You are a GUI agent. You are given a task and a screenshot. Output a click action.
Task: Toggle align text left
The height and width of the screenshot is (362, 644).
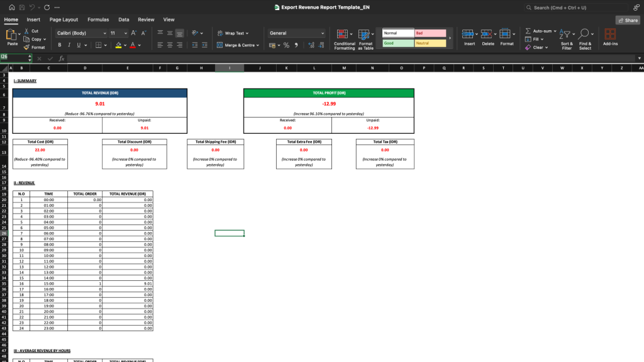[160, 45]
